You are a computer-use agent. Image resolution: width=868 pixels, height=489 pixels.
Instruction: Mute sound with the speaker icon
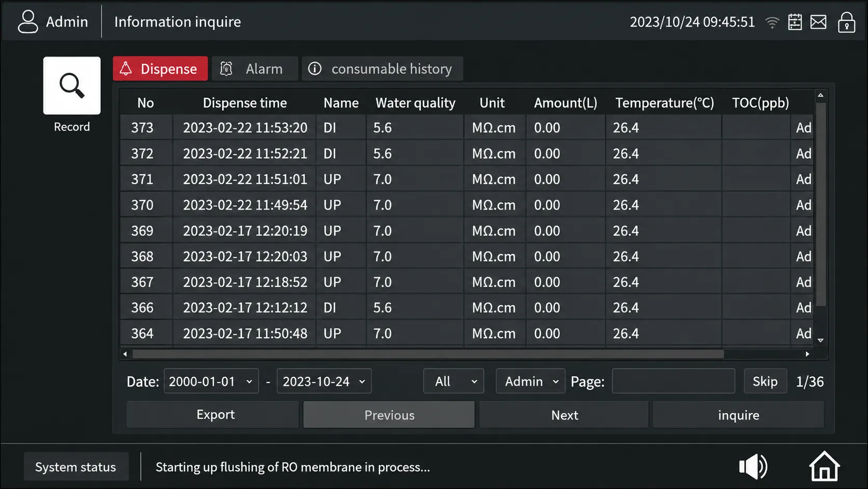click(x=753, y=467)
